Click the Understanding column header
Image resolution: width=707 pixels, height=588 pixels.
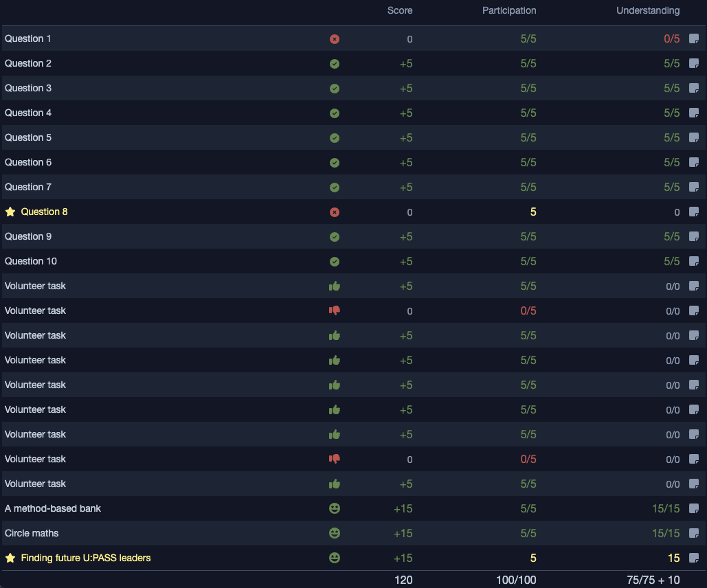(647, 10)
